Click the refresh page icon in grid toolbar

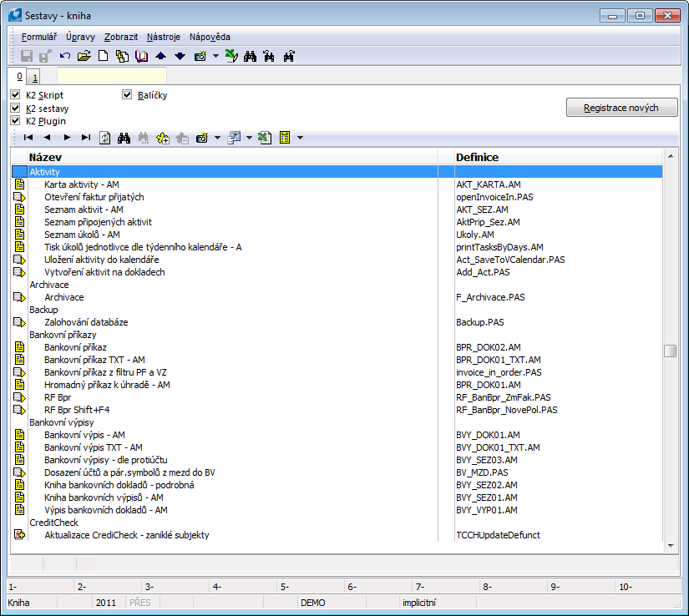[105, 138]
